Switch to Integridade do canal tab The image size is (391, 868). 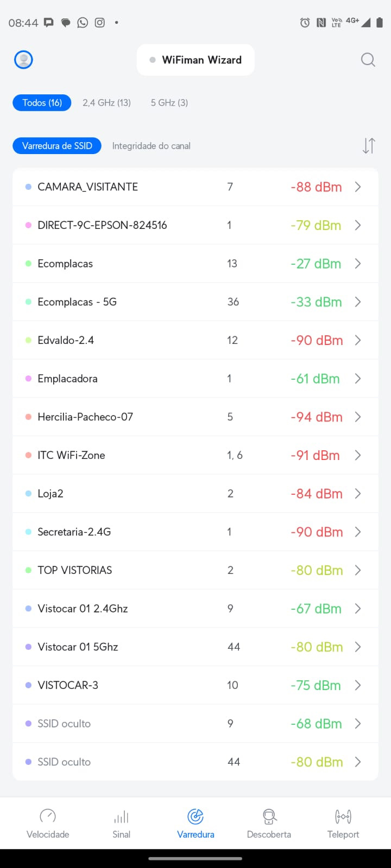(151, 146)
